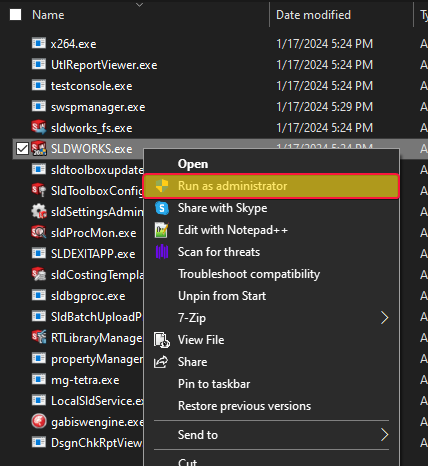Select Pin to taskbar
This screenshot has height=466, width=428.
[x=271, y=384]
